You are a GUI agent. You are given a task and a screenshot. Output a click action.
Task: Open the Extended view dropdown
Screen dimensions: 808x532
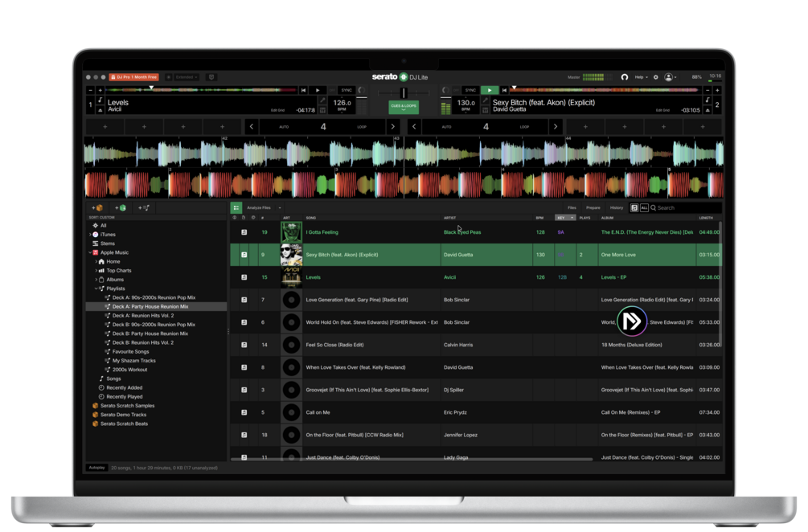coord(186,77)
